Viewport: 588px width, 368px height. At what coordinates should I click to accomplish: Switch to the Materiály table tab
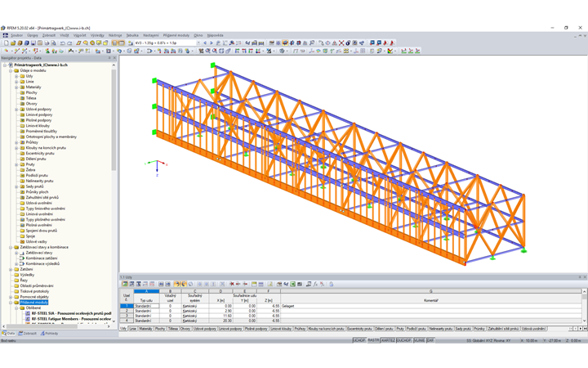[x=145, y=329]
